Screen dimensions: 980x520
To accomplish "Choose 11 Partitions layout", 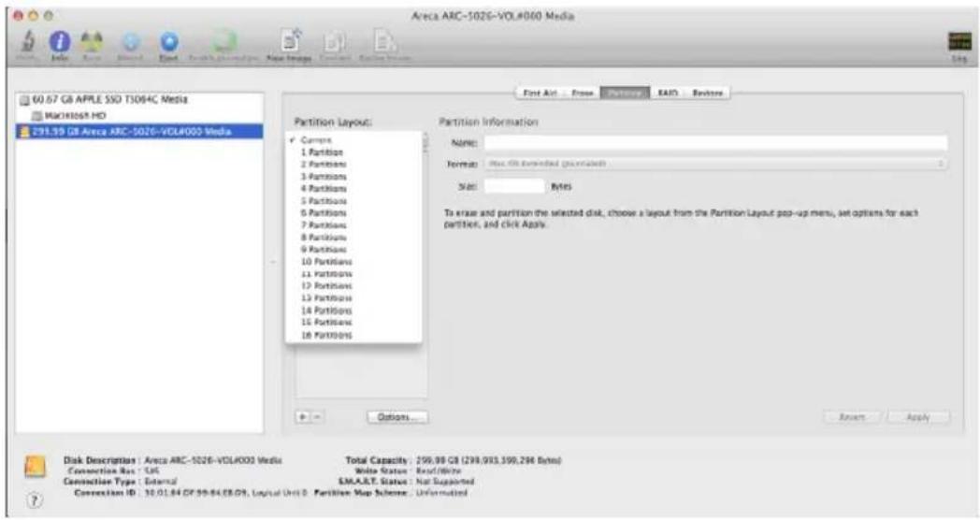I will click(x=353, y=274).
